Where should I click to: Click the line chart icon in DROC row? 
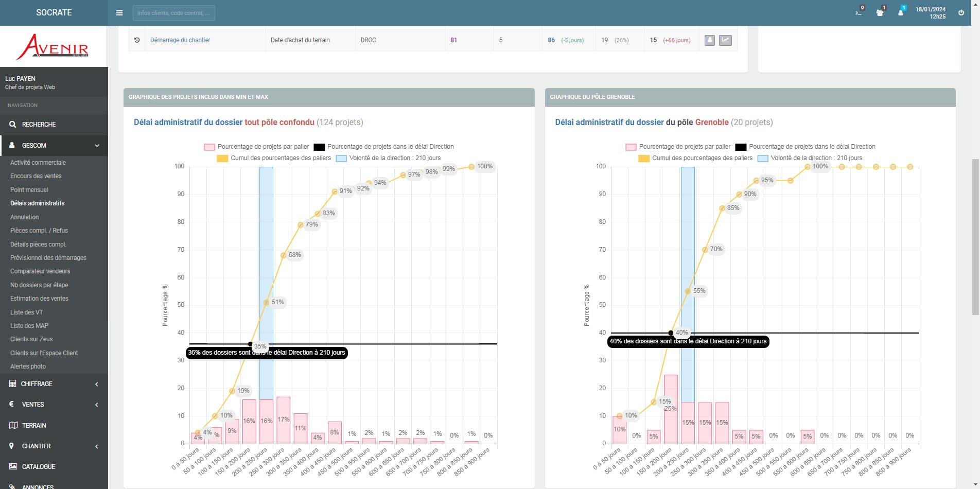pyautogui.click(x=725, y=40)
